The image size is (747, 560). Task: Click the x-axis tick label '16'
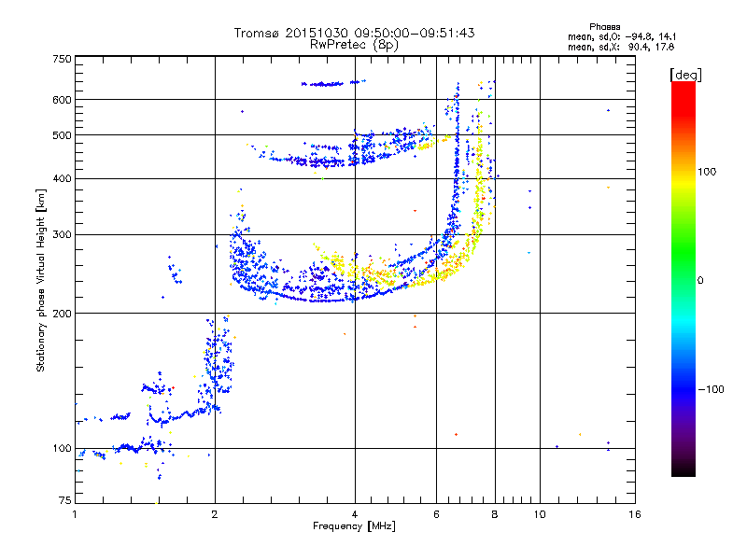point(635,514)
